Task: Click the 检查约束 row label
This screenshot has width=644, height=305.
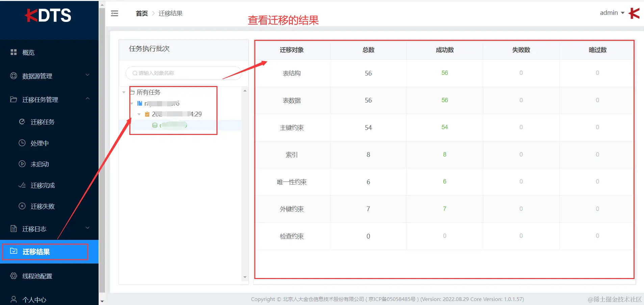Action: click(292, 237)
